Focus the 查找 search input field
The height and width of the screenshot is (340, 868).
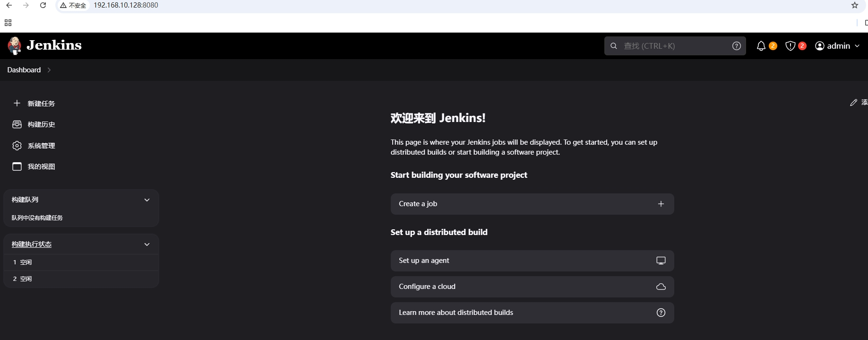point(673,46)
